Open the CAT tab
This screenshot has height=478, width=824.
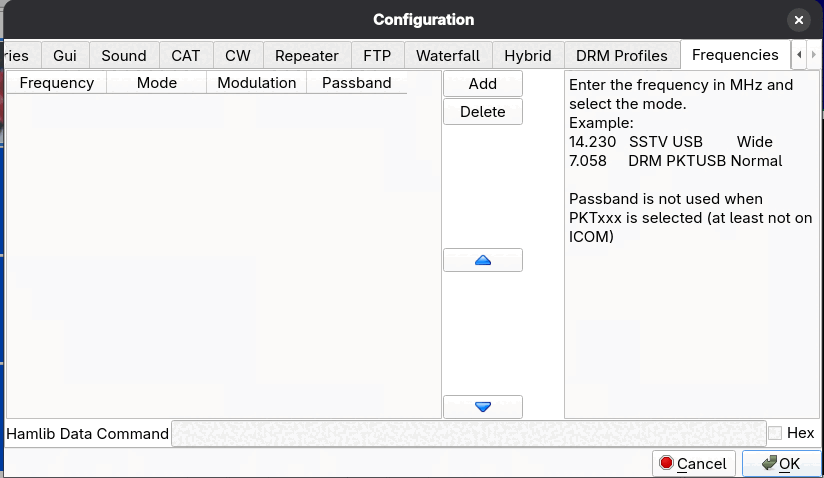pyautogui.click(x=186, y=56)
